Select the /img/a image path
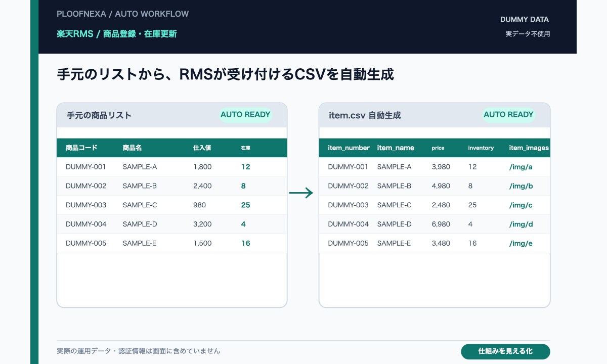This screenshot has height=364, width=607. (x=521, y=167)
